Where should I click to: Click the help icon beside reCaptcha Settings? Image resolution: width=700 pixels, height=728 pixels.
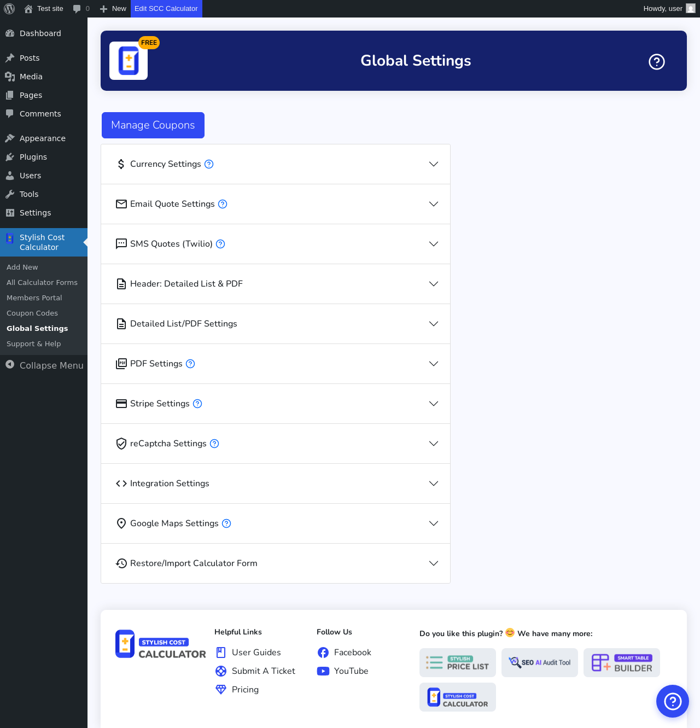coord(214,444)
